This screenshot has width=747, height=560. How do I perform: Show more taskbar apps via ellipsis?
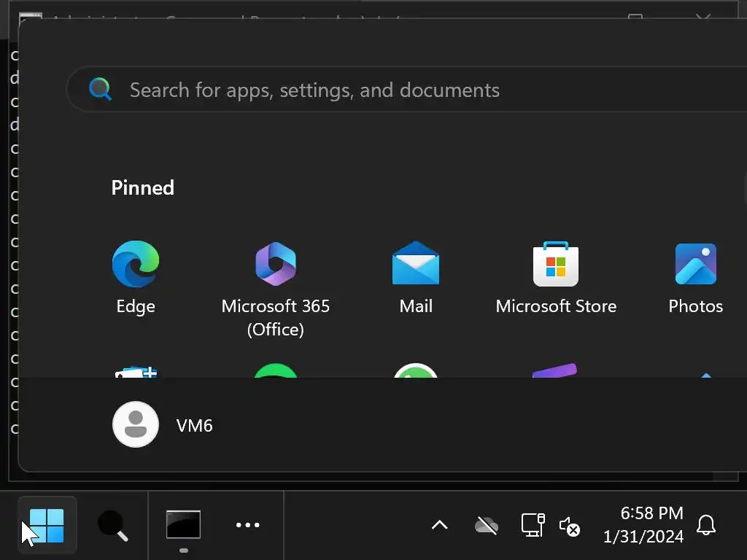point(248,525)
